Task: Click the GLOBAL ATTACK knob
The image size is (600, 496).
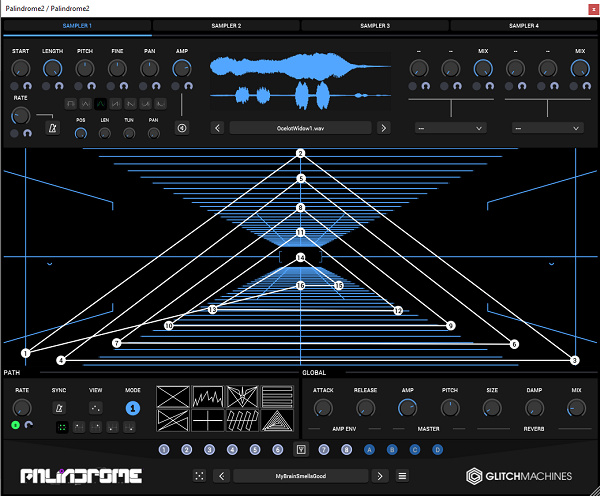Action: tap(323, 408)
